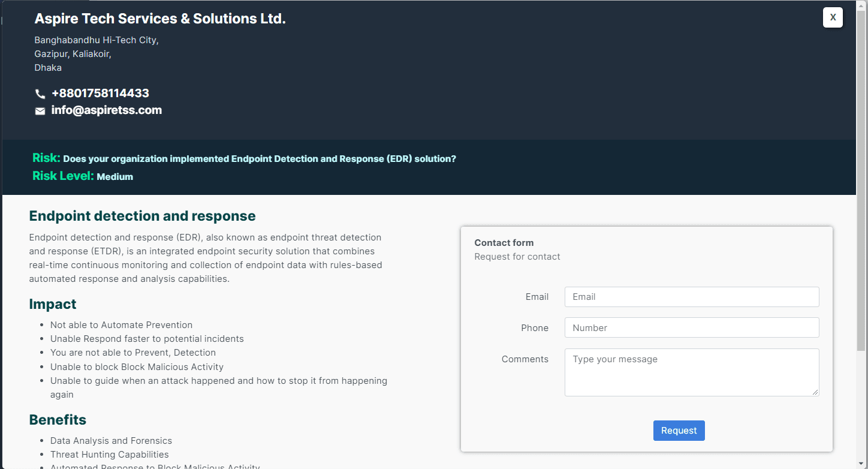
Task: Click into the Comments message box
Action: tap(691, 372)
